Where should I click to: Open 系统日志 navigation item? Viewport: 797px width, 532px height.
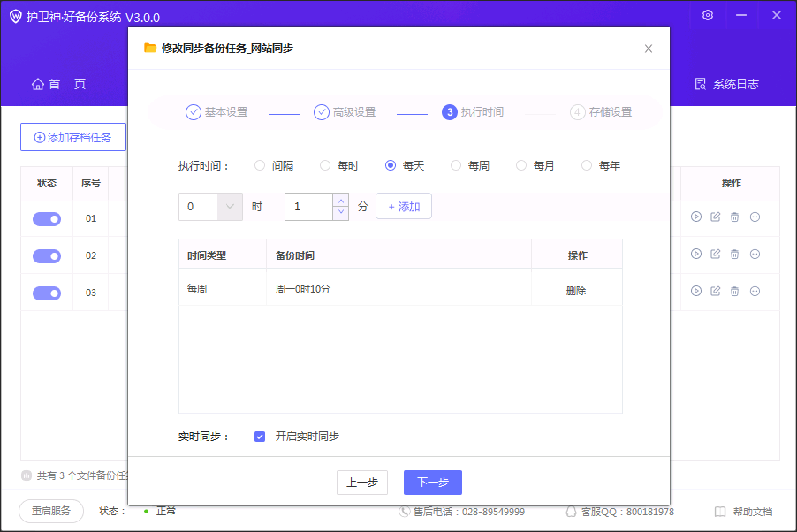[x=727, y=84]
